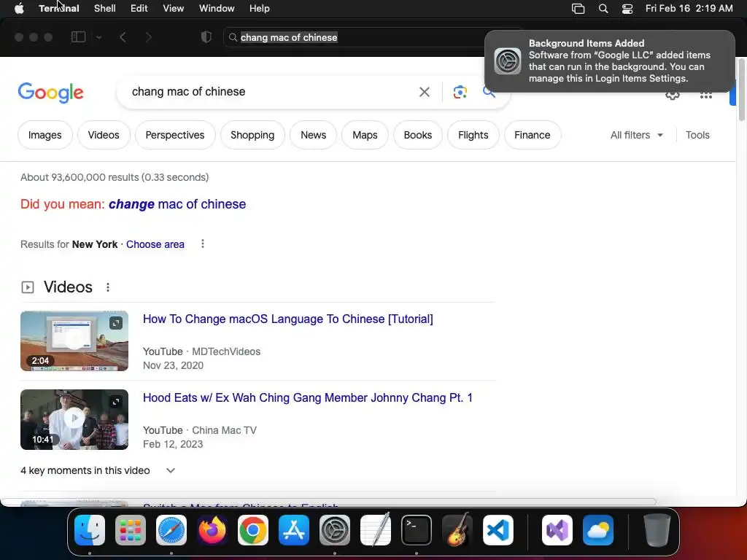
Task: Filter results by Videos
Action: (x=104, y=135)
